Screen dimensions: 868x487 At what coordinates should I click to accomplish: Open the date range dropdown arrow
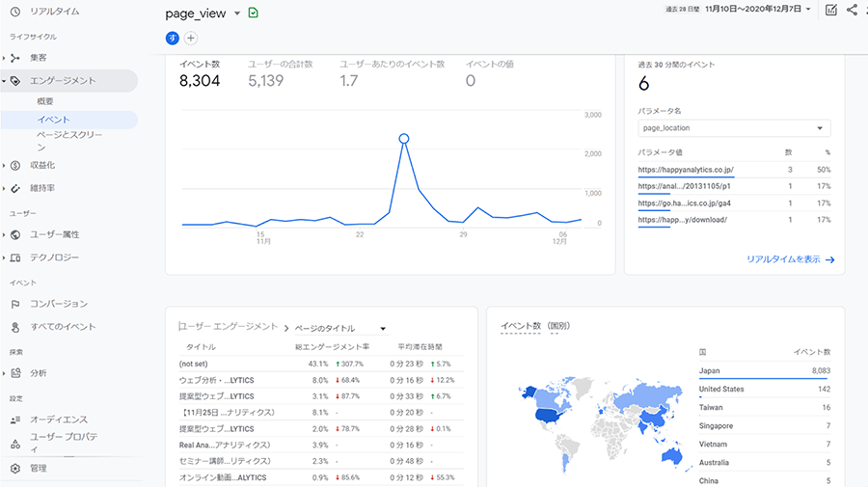(x=808, y=9)
